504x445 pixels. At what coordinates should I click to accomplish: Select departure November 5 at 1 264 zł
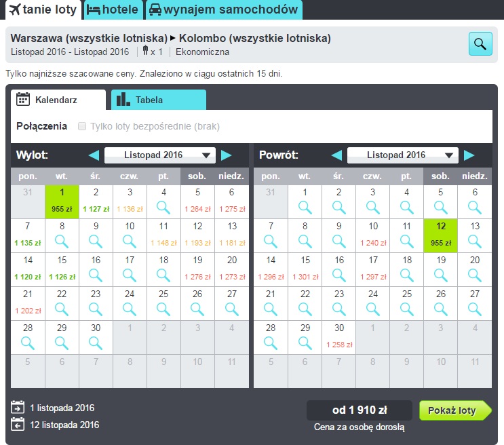tap(197, 201)
